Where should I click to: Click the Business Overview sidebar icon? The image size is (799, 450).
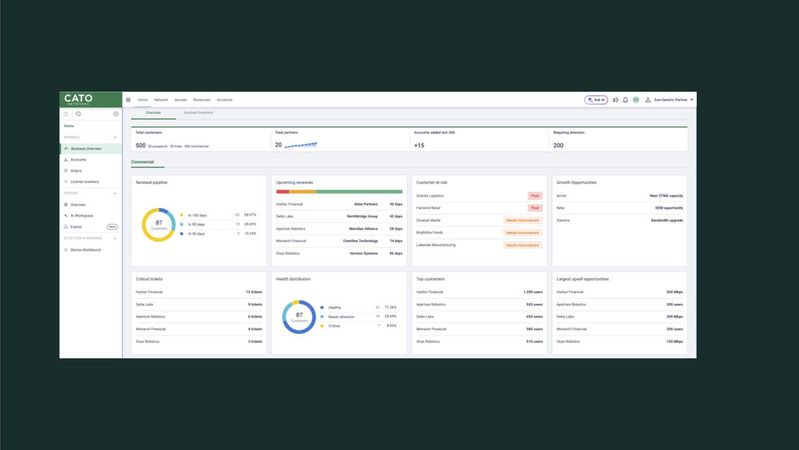click(x=66, y=148)
